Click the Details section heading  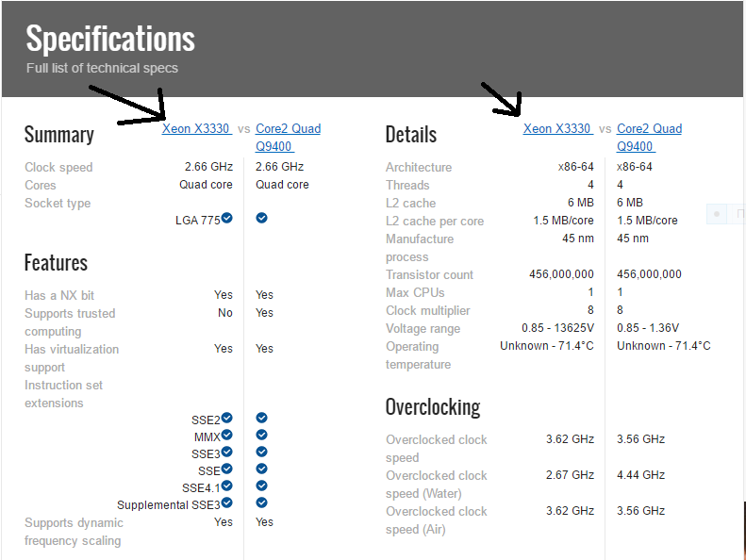point(411,134)
